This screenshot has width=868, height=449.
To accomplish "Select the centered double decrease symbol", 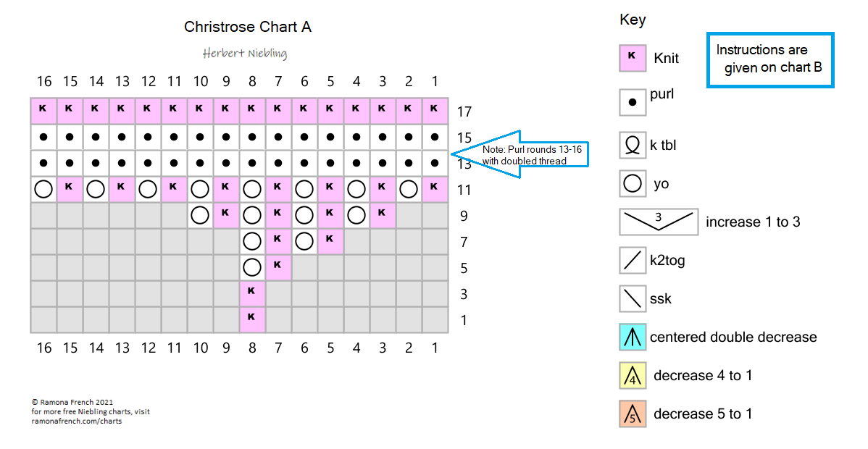I will tap(633, 337).
